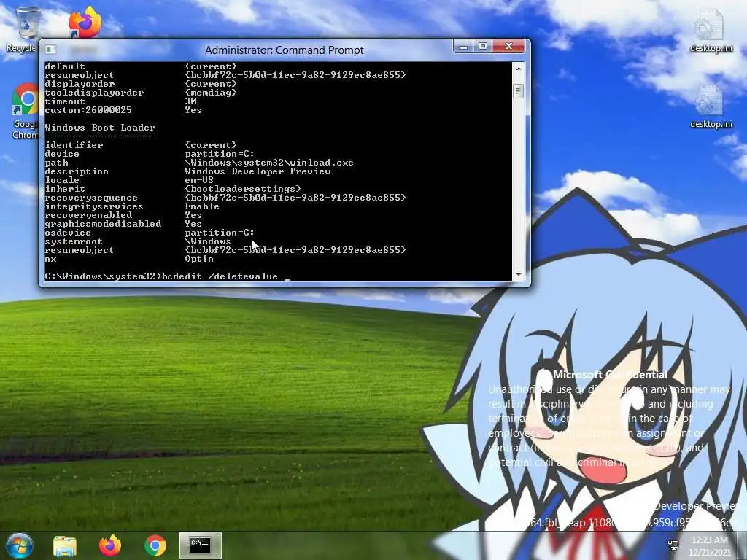Open Command Prompt system menu icon

(x=50, y=50)
